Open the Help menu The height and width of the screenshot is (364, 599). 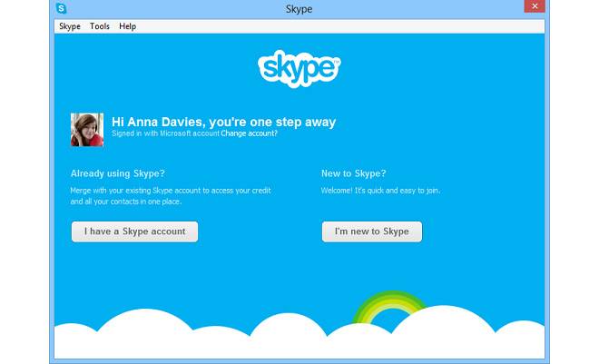(128, 26)
